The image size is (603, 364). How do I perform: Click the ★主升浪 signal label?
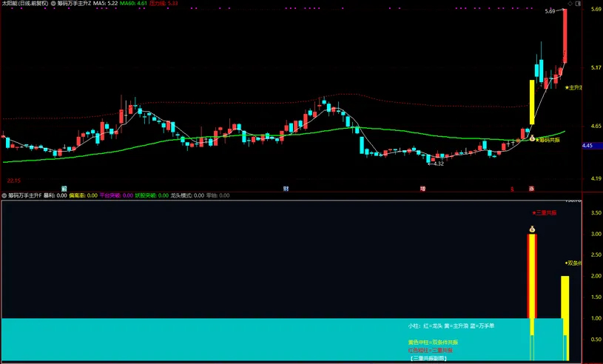(573, 87)
